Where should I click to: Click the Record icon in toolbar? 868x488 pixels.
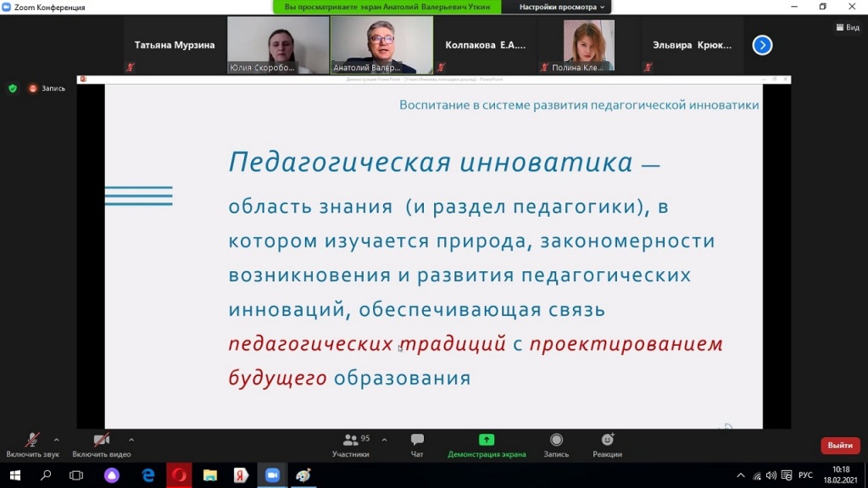point(556,441)
